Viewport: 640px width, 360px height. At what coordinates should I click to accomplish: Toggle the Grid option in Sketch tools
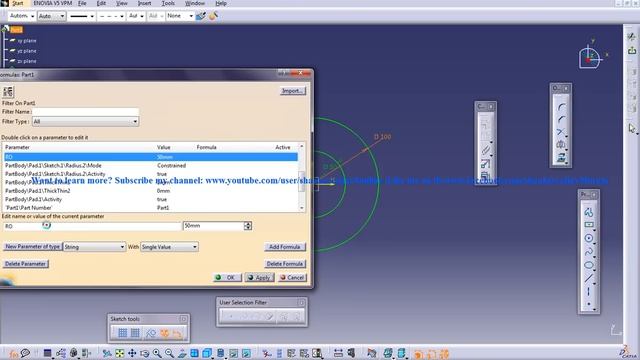122,333
